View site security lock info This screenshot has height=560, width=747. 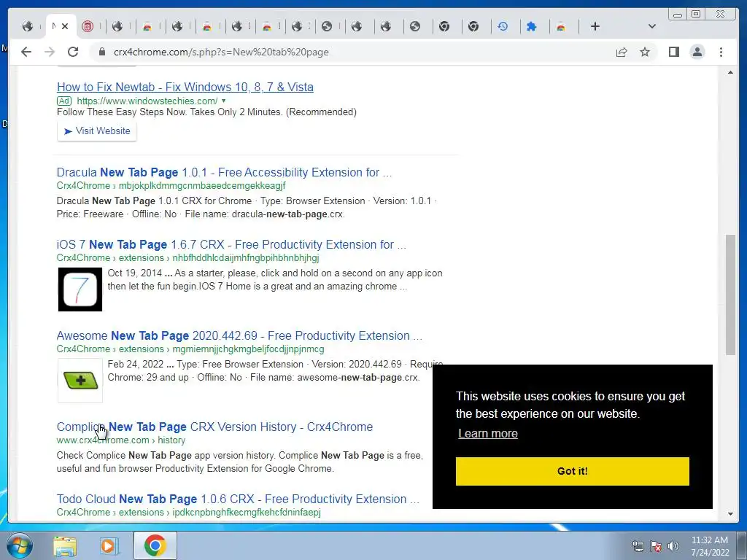pos(101,52)
